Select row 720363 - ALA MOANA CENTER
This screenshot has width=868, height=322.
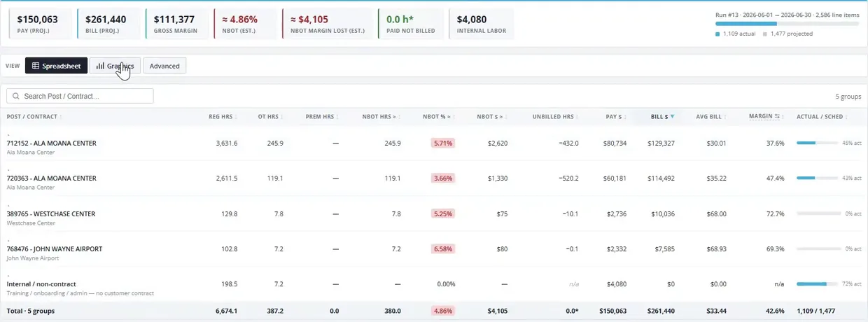(434, 178)
